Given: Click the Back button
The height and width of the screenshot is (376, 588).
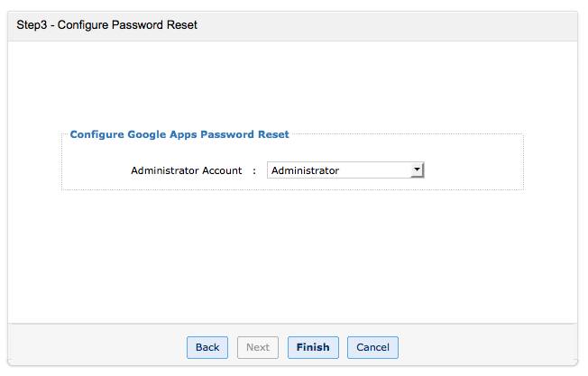Looking at the screenshot, I should click(x=207, y=347).
